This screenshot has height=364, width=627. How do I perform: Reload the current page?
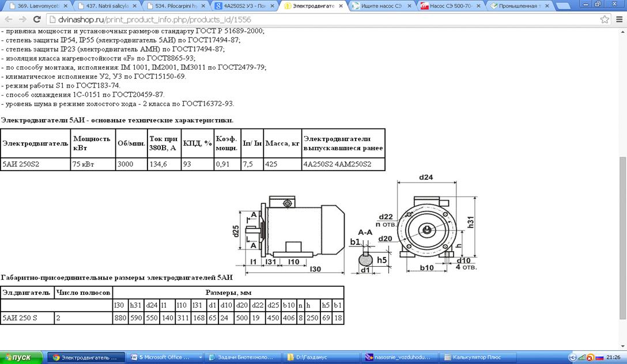click(37, 19)
